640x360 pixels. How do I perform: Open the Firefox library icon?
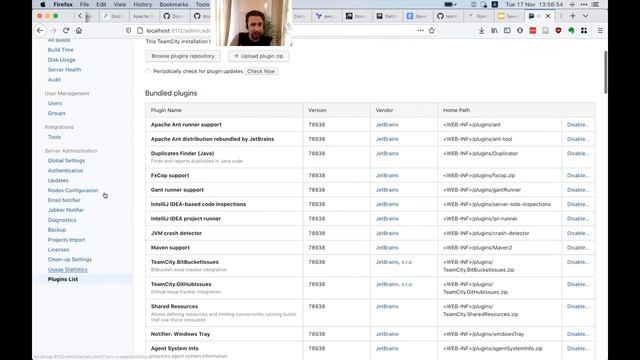pos(494,31)
